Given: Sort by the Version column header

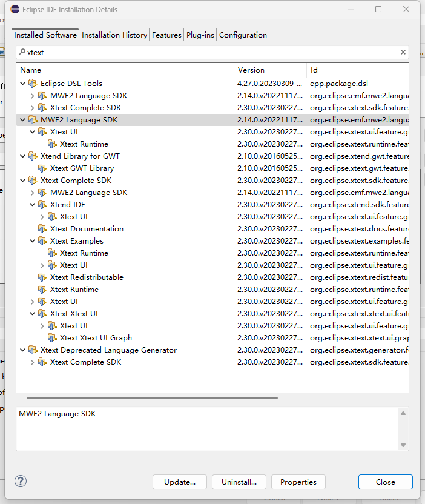Looking at the screenshot, I should coord(270,70).
